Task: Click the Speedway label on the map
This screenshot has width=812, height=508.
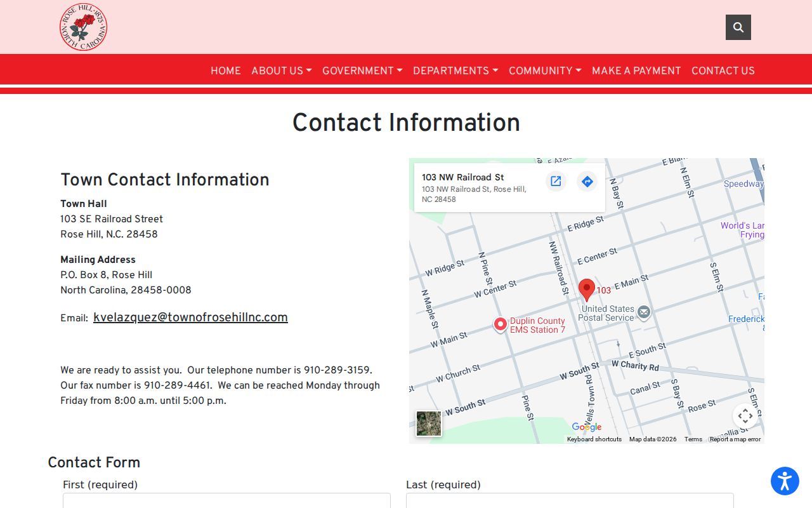Action: pos(743,184)
